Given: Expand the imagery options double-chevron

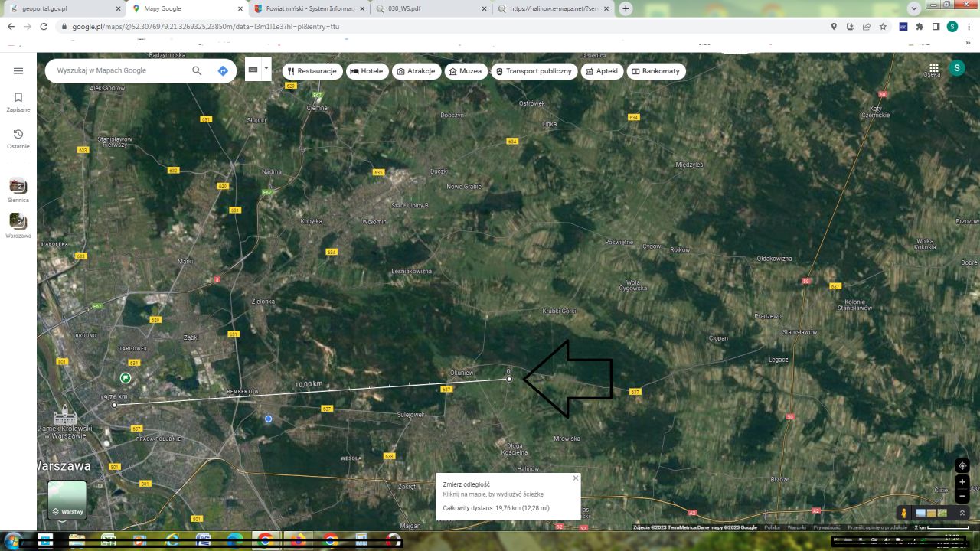Looking at the screenshot, I should [x=962, y=513].
